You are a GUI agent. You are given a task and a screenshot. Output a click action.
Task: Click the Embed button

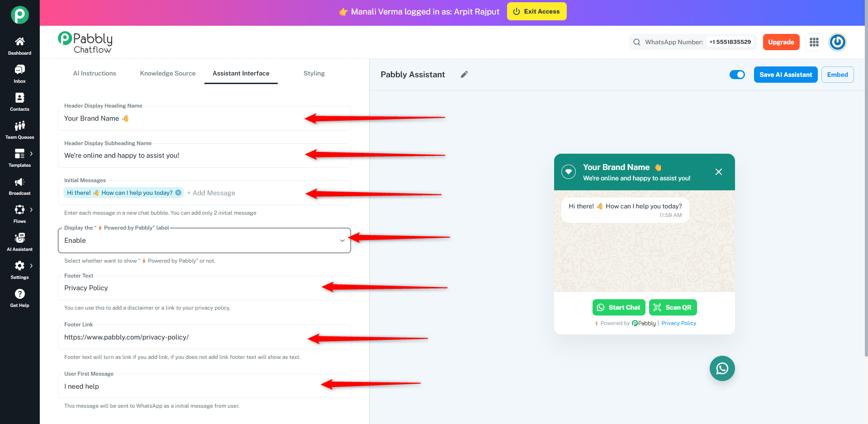838,75
